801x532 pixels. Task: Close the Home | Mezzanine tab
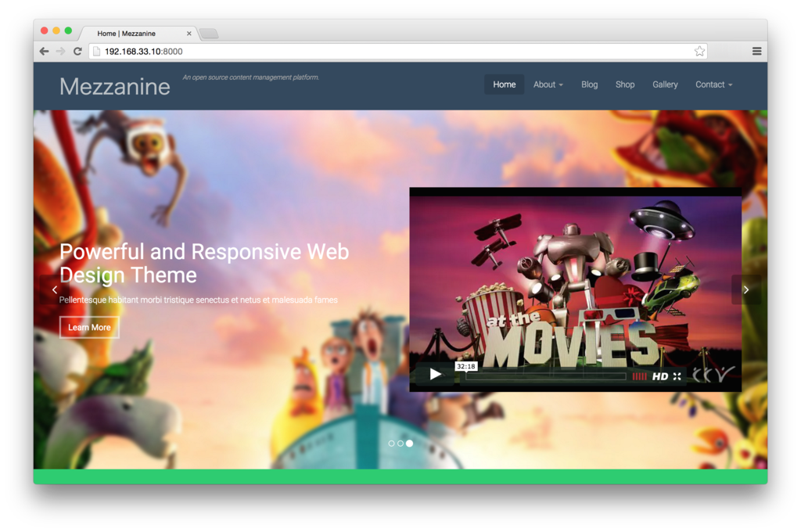coord(189,33)
